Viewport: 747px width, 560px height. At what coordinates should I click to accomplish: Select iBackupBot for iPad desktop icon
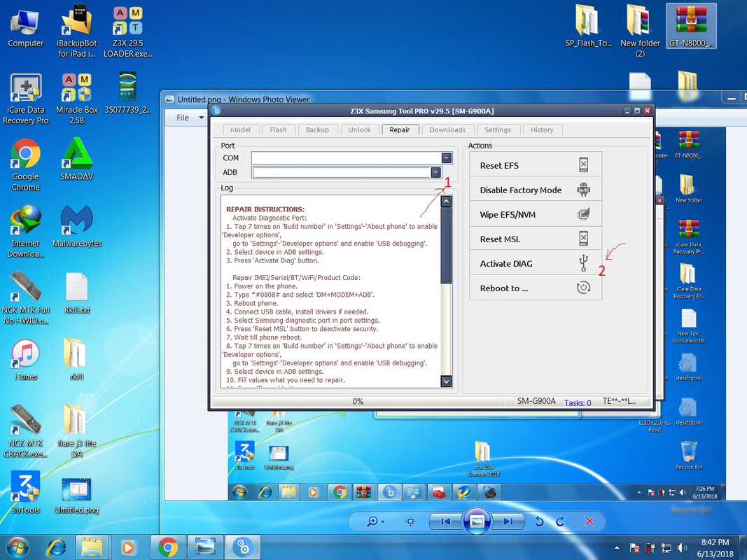(77, 31)
